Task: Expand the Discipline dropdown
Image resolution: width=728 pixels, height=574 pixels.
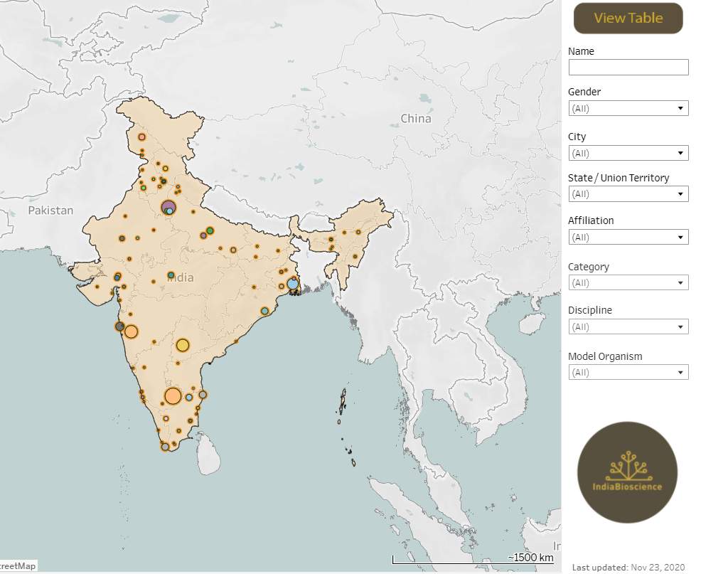Action: [x=628, y=326]
